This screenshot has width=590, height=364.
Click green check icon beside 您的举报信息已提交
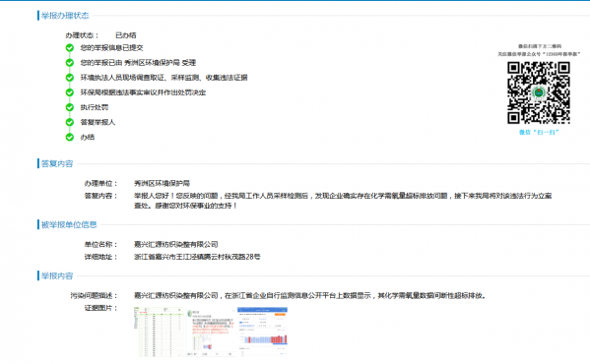70,47
